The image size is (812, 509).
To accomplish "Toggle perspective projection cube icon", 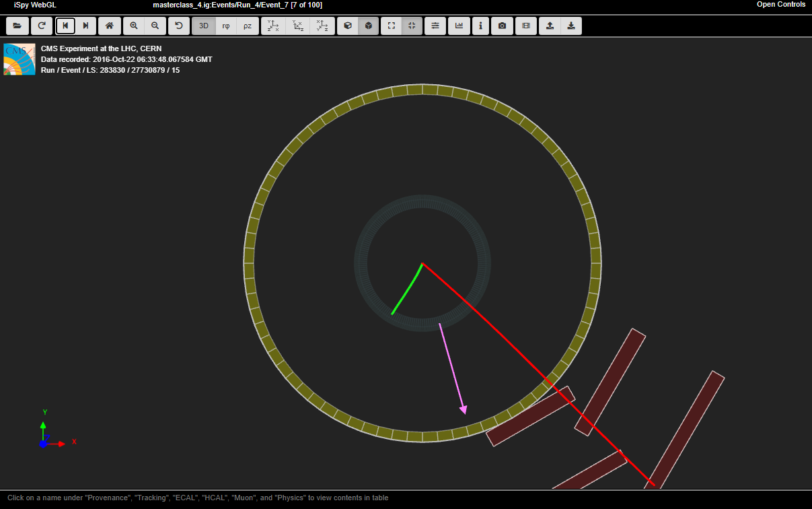I will click(348, 26).
